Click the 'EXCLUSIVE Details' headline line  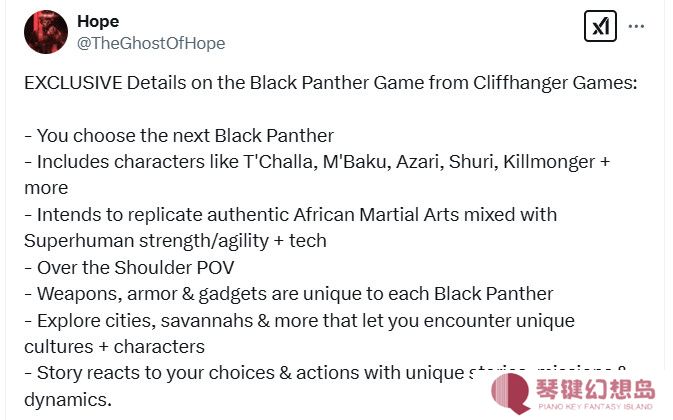(x=331, y=83)
